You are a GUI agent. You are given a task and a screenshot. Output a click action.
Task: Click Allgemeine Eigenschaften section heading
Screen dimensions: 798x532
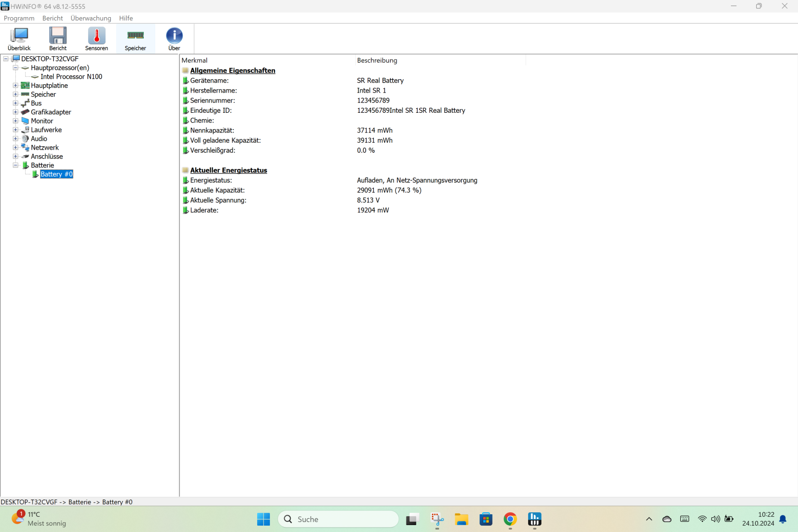233,70
